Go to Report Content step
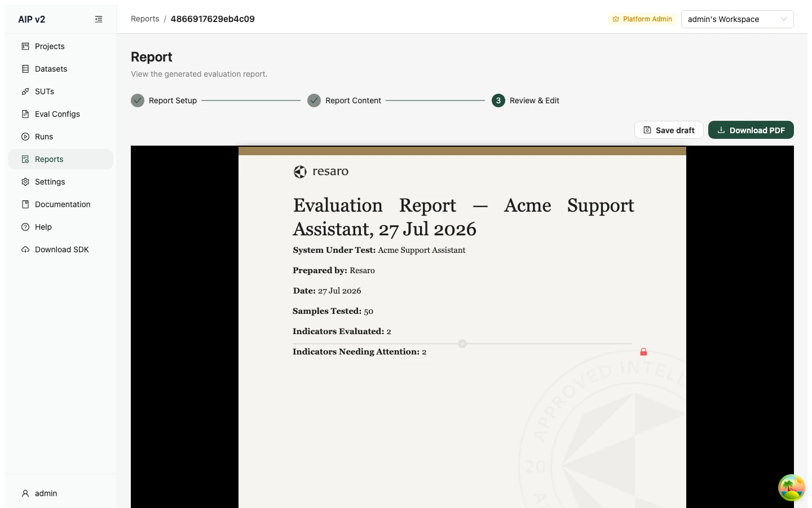The height and width of the screenshot is (508, 812). pos(353,100)
